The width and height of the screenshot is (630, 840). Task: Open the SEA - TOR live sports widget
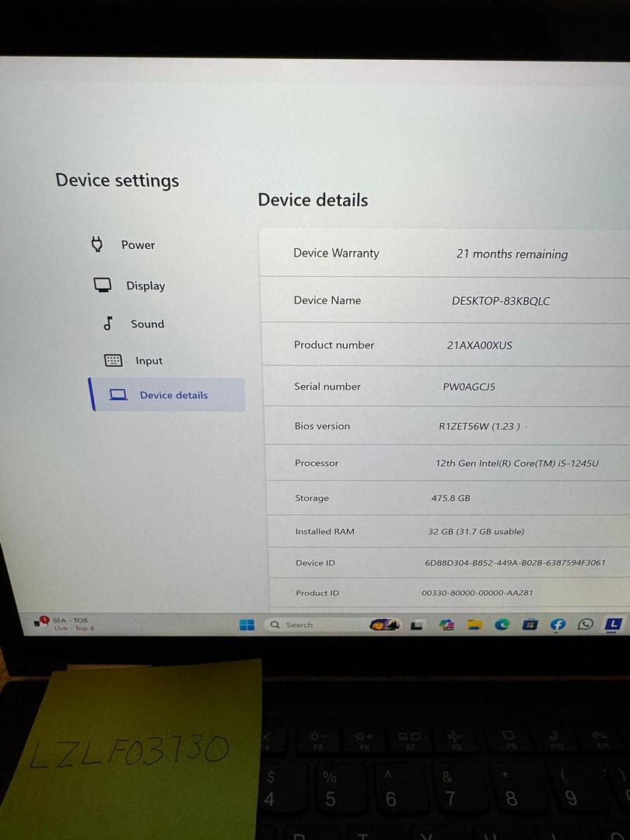click(65, 624)
